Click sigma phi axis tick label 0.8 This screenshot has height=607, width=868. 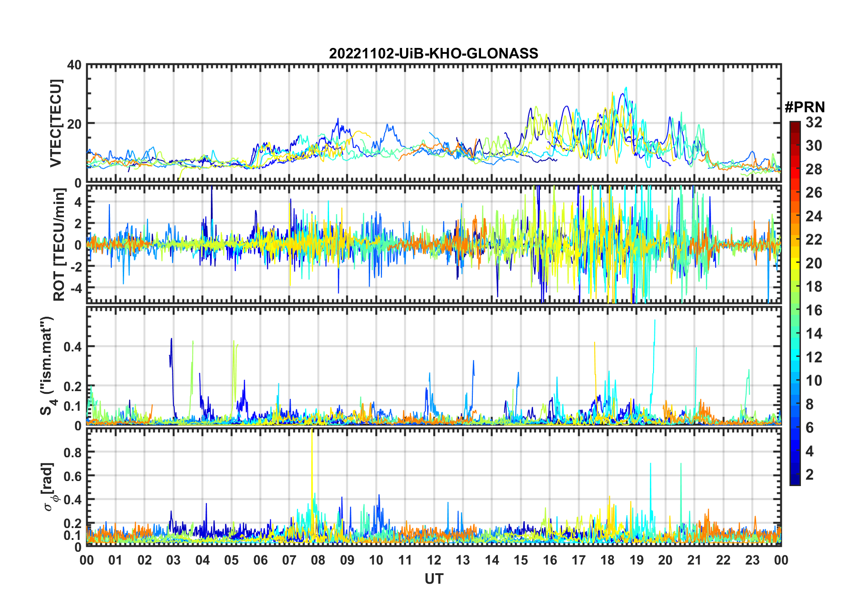tap(73, 452)
